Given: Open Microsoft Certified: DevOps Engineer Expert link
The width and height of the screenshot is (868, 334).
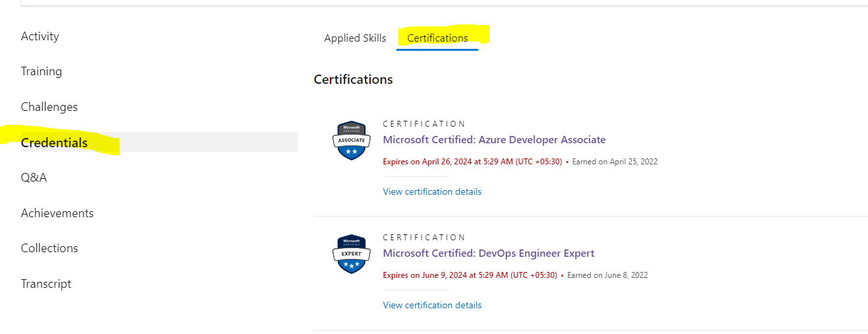Looking at the screenshot, I should 489,253.
